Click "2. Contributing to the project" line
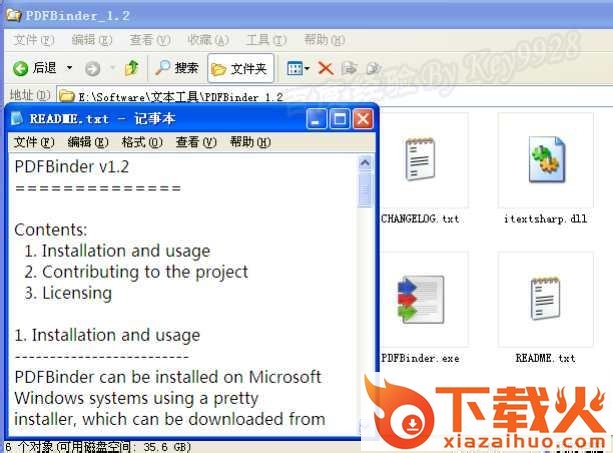This screenshot has height=453, width=613. pos(136,272)
